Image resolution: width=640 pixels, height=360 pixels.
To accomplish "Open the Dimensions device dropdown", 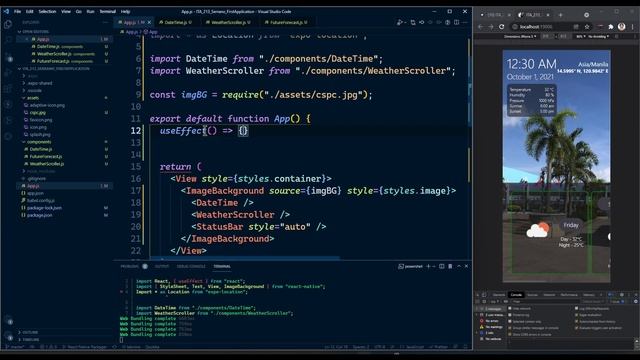I will 520,36.
